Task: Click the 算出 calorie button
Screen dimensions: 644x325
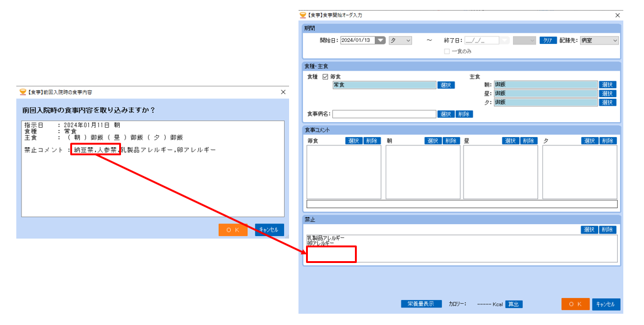Action: [514, 304]
